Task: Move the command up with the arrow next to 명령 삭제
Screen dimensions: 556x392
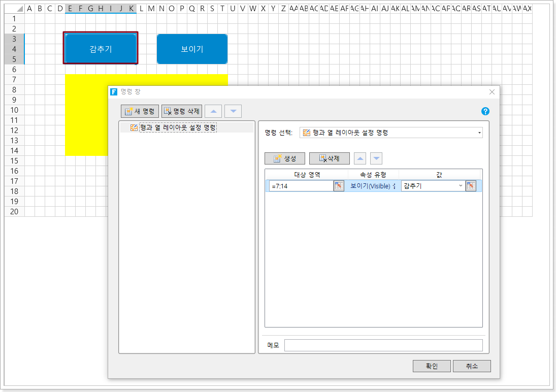Action: [x=213, y=111]
